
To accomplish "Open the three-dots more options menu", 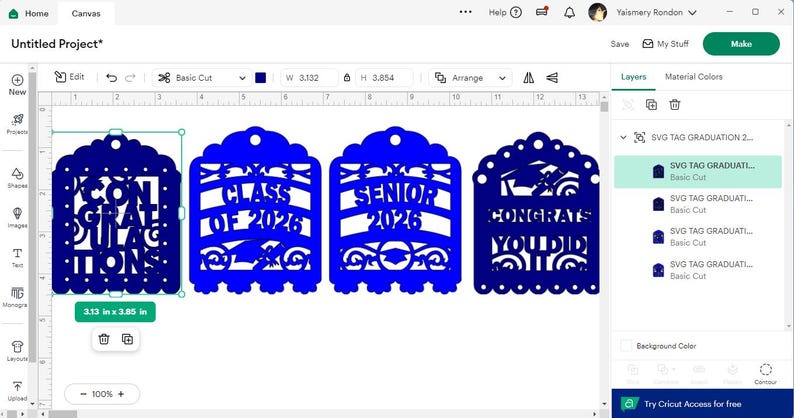I will (465, 12).
